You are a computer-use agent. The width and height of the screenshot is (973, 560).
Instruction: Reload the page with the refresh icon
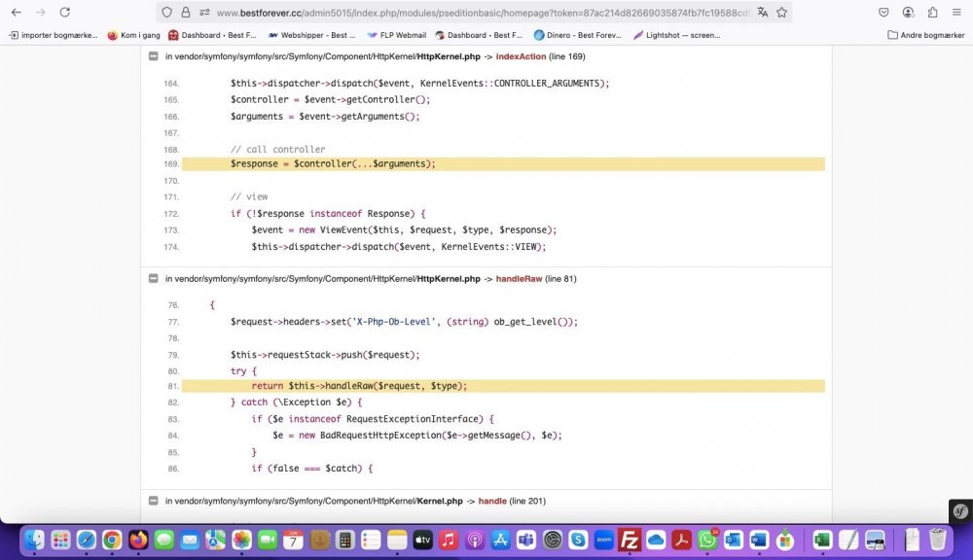[64, 12]
